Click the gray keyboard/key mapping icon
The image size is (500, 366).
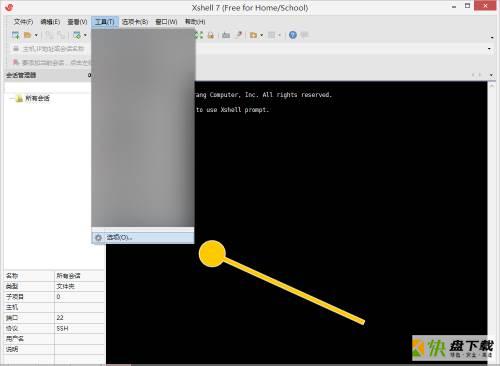[x=226, y=35]
